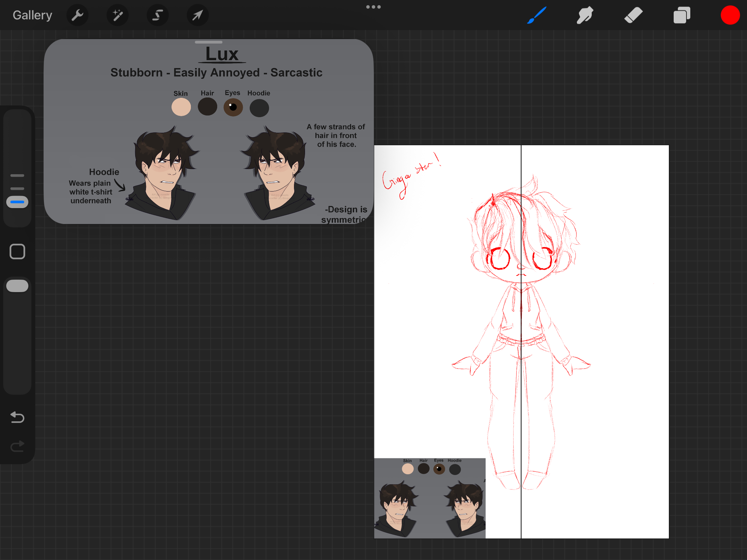Tap the Undo arrow
747x560 pixels.
pyautogui.click(x=17, y=417)
